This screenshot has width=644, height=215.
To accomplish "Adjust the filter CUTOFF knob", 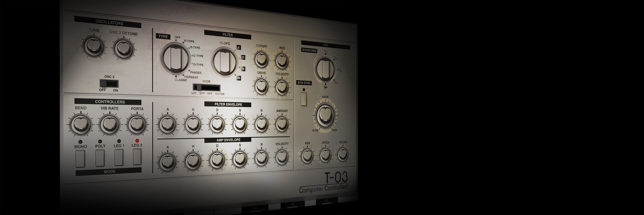I will [261, 59].
